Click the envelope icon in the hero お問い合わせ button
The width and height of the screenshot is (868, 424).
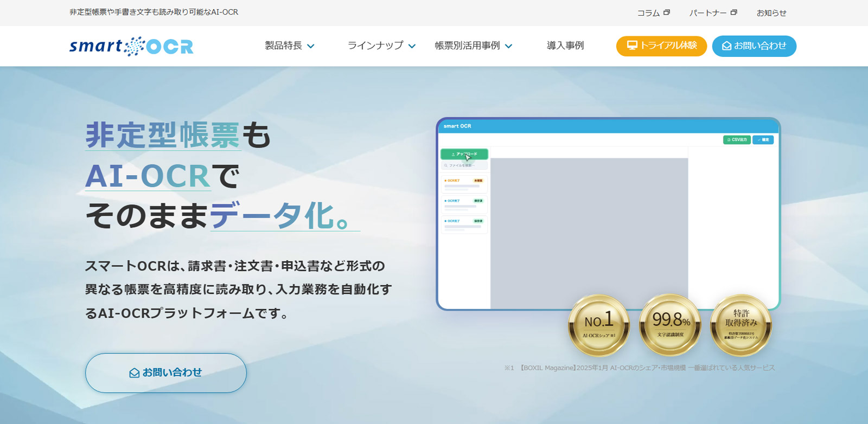tap(135, 373)
